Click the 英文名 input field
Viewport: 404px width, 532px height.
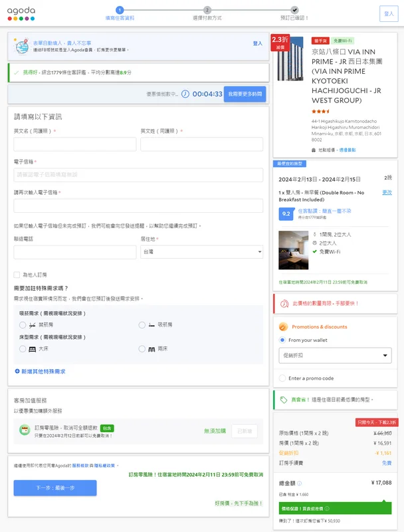tap(75, 144)
